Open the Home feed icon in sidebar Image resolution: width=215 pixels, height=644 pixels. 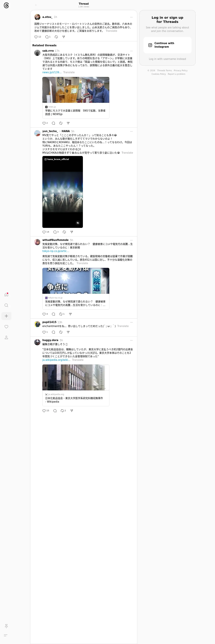(x=6, y=295)
